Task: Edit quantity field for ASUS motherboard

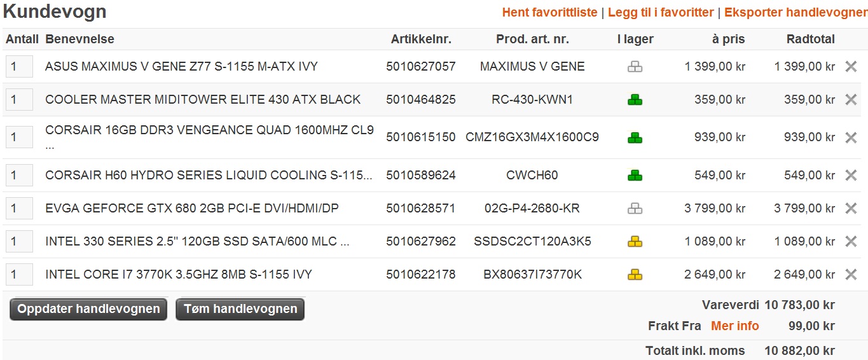Action: point(19,66)
